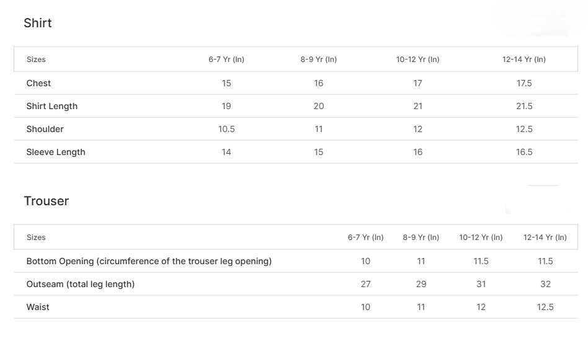Viewport: 588px width, 364px height.
Task: Select Sleeve Length value 16 for 10-12 Yr
Action: point(418,152)
